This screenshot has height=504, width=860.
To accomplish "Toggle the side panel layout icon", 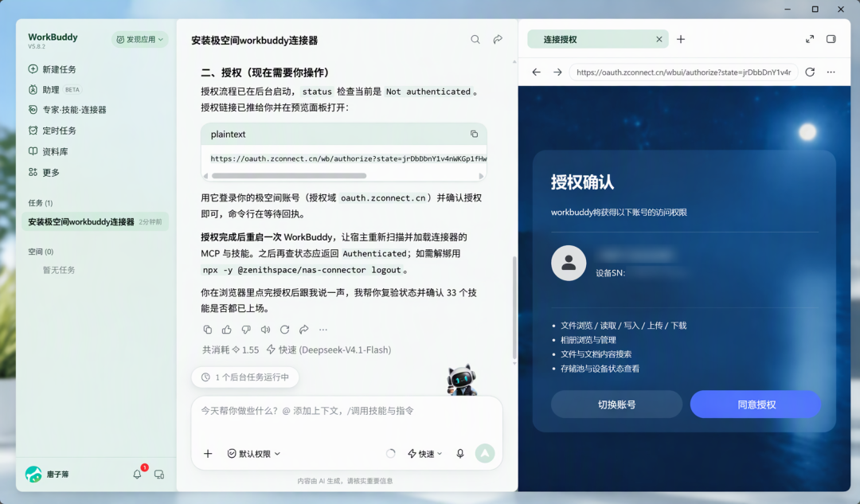I will click(831, 39).
